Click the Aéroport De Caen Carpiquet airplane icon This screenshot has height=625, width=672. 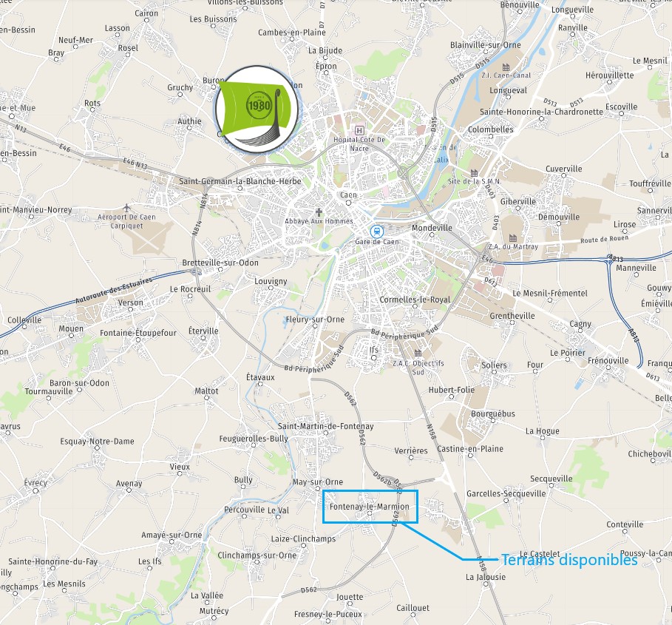click(x=126, y=208)
